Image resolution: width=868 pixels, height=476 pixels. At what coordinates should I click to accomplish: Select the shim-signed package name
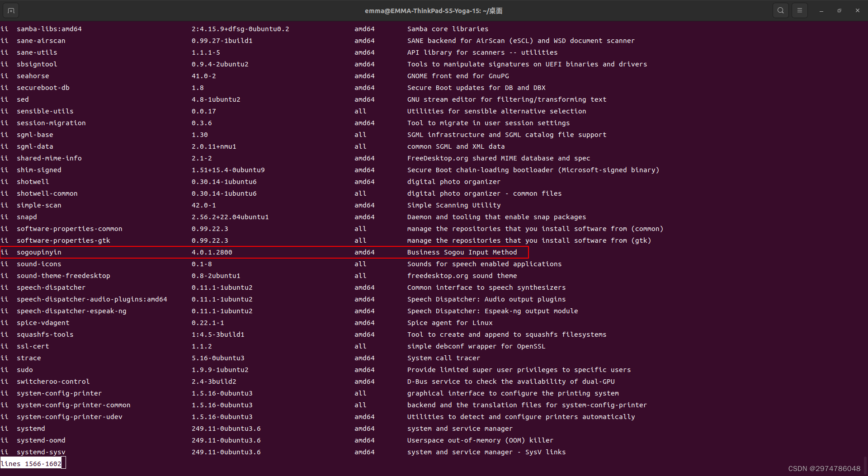click(39, 170)
